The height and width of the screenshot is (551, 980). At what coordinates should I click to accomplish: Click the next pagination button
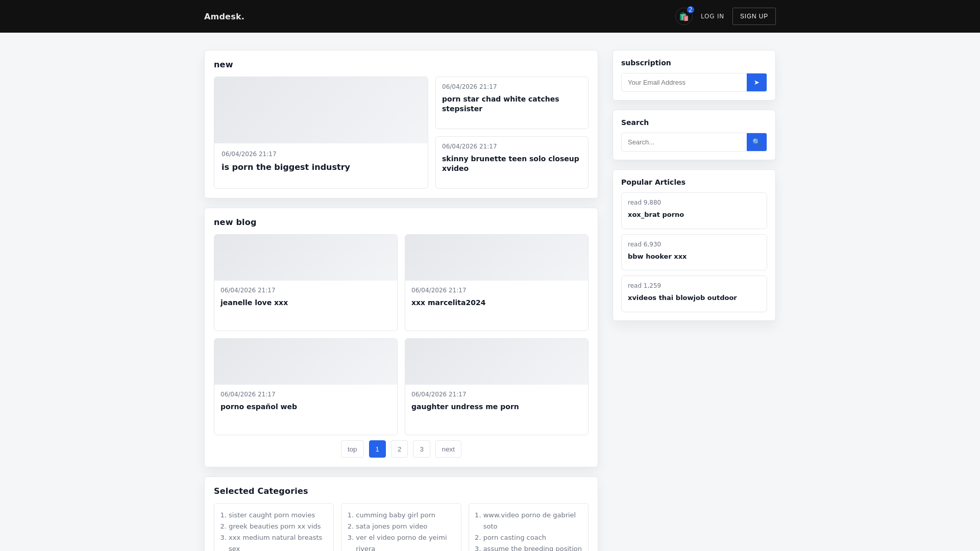[448, 449]
